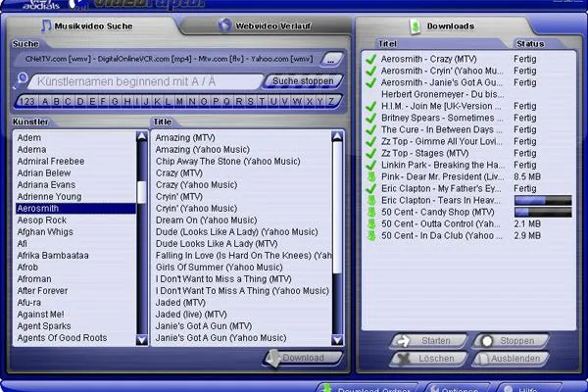588x392 pixels.
Task: Click download arrow icon beside Pink - Dear Mr. President
Action: pos(371,176)
